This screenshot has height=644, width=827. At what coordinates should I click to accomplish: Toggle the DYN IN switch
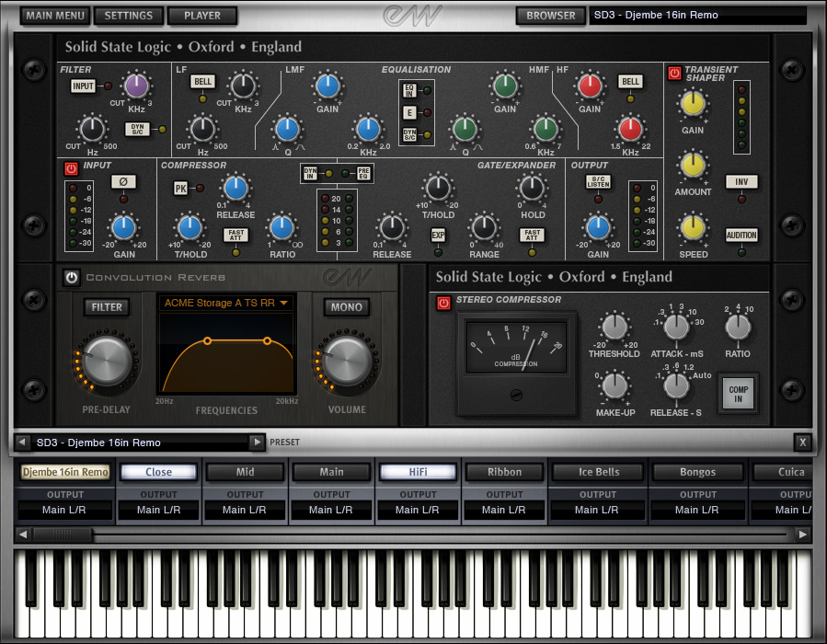coord(310,173)
